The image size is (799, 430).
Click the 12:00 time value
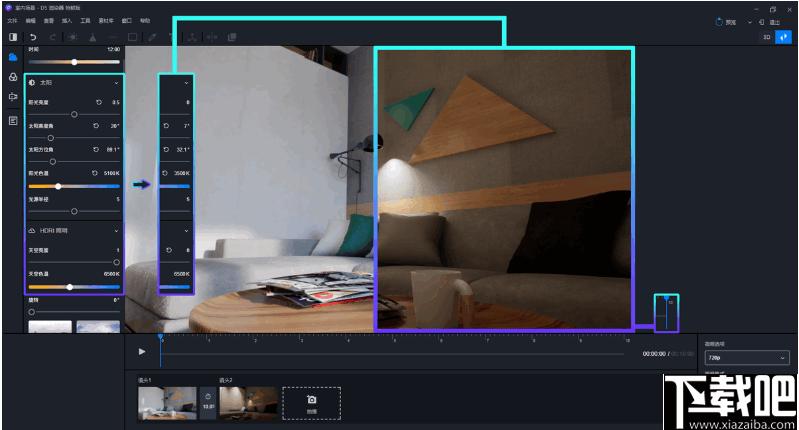pyautogui.click(x=114, y=49)
